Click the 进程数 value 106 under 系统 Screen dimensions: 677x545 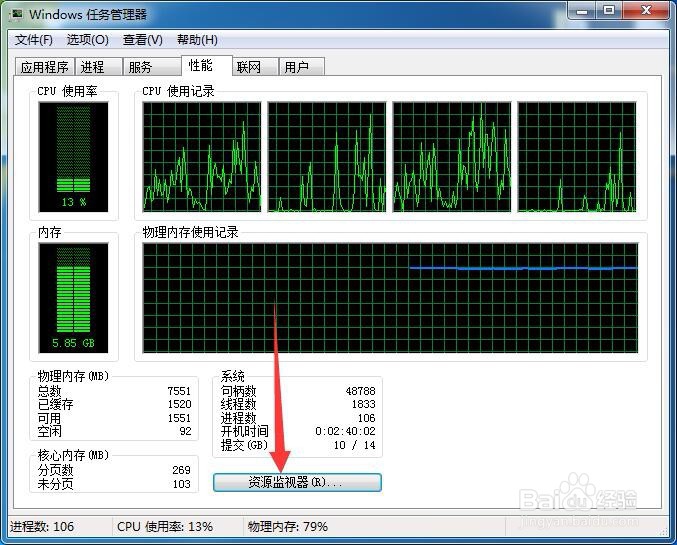(x=367, y=418)
